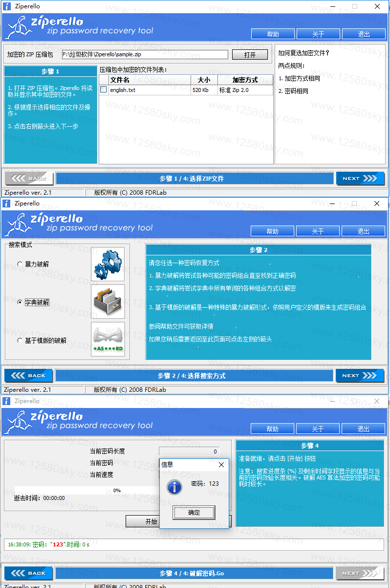Screen dimensions: 390x588
Task: Click NEXT in the step 2 window
Action: pos(360,376)
